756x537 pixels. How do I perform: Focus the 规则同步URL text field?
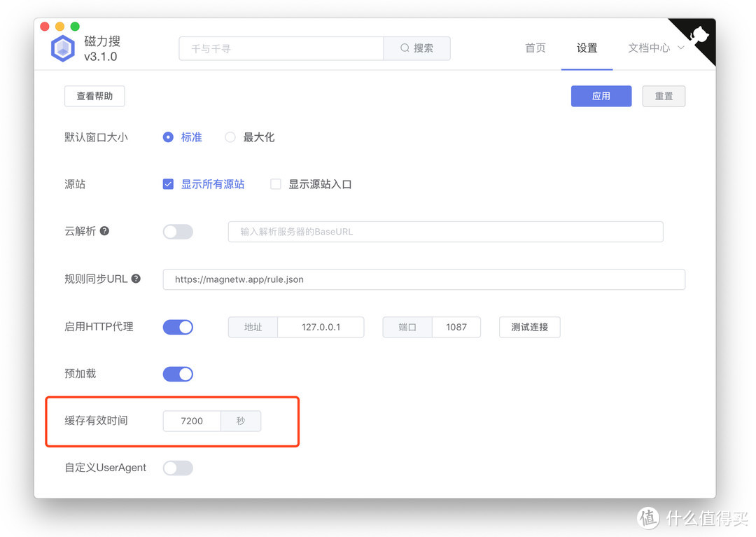coord(423,279)
